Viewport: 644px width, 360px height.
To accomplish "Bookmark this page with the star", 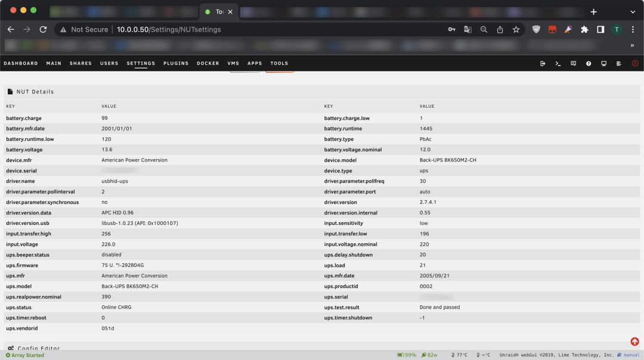I will [516, 30].
